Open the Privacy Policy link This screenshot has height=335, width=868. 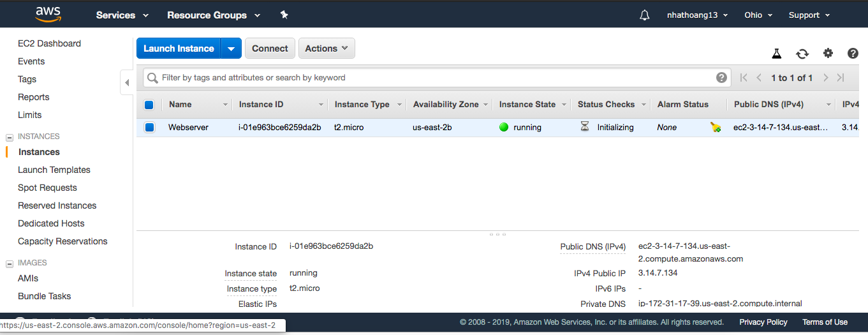763,322
